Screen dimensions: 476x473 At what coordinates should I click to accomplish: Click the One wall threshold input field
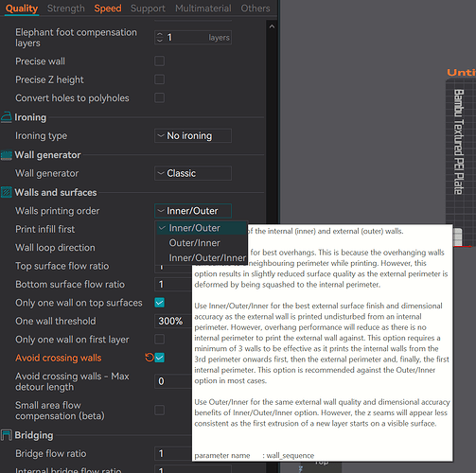point(173,321)
